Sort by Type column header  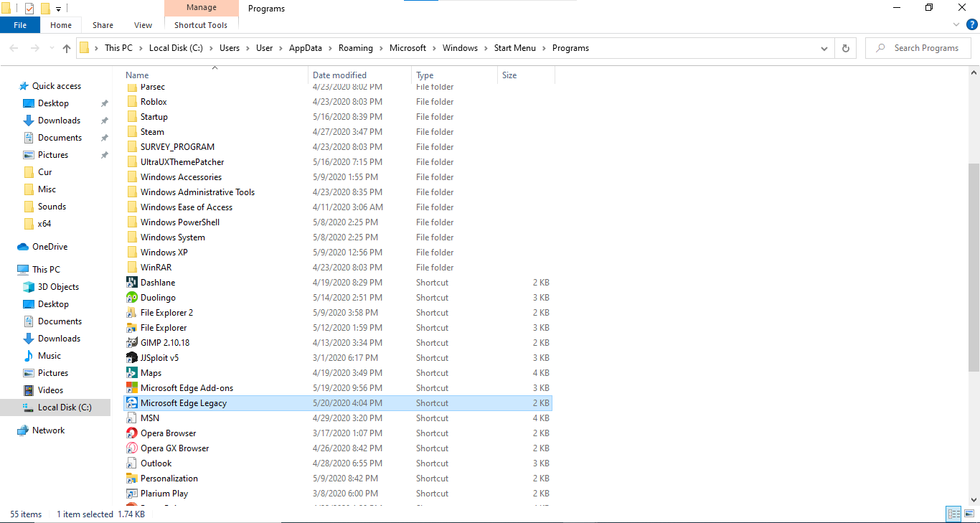[x=455, y=75]
